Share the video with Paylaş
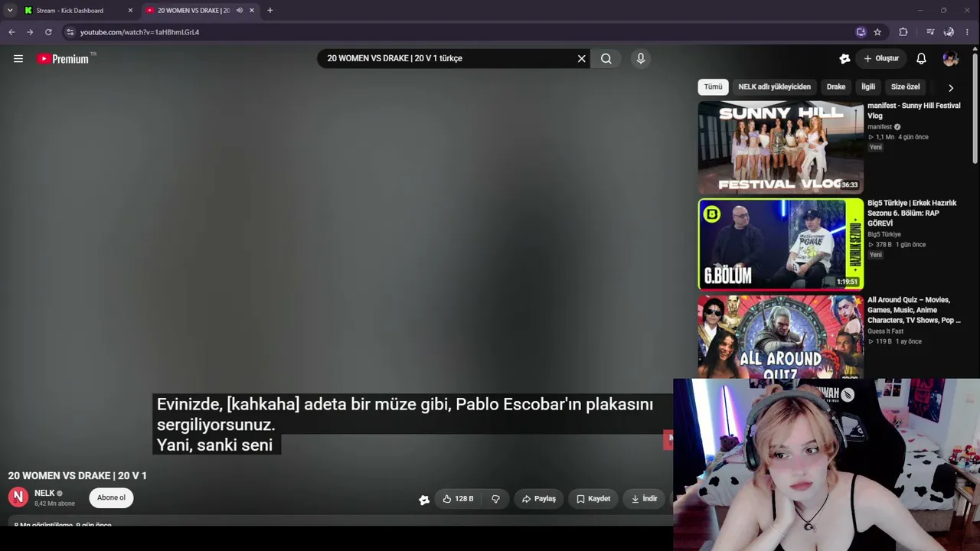 539,499
